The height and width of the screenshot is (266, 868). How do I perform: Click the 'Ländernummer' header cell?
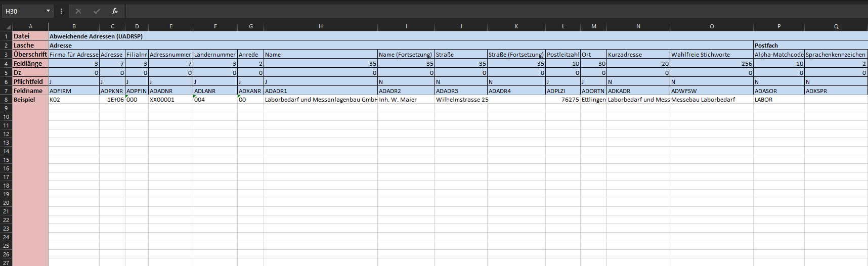point(215,55)
